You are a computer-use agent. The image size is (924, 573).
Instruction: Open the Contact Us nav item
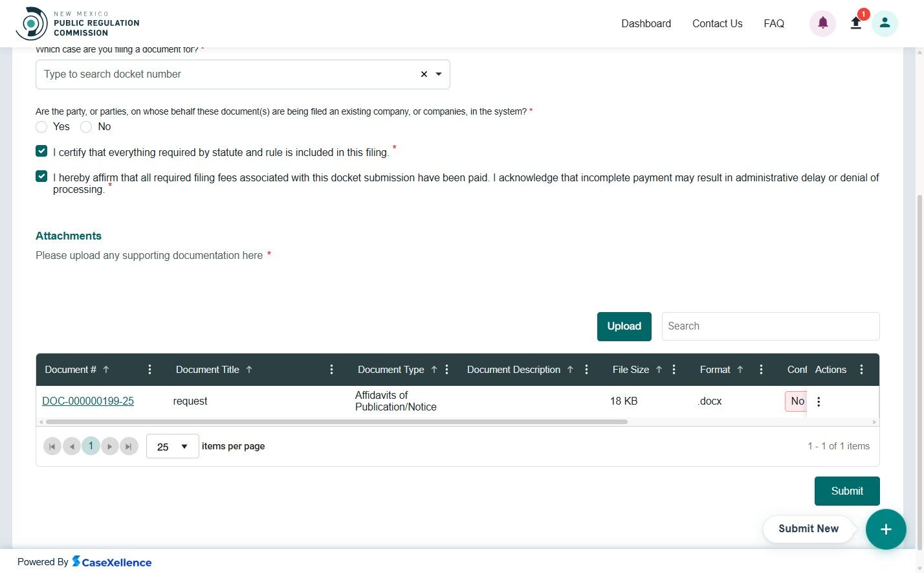pos(717,23)
